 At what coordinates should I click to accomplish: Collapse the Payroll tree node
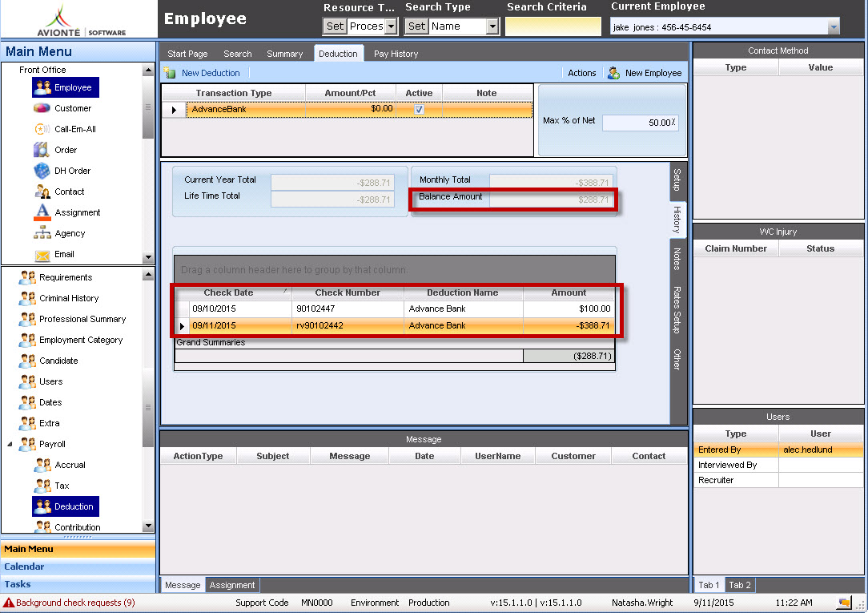point(10,444)
